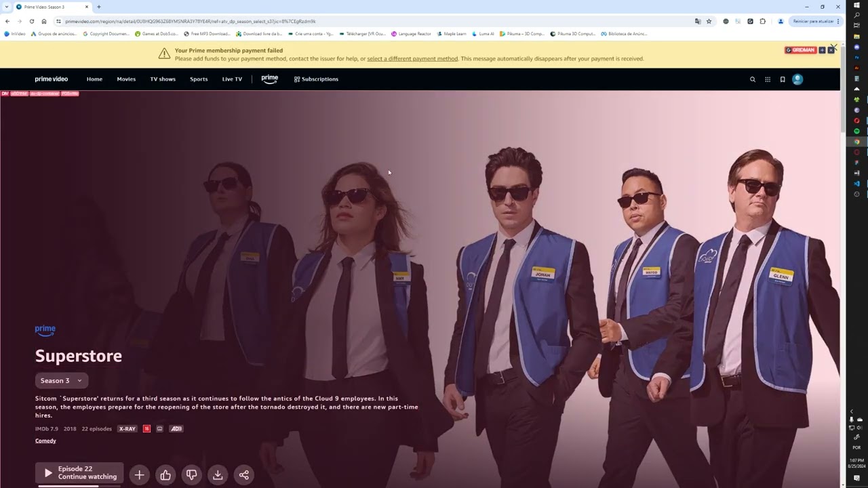868x488 pixels.
Task: Open Spotify from the taskbar
Action: pyautogui.click(x=856, y=131)
